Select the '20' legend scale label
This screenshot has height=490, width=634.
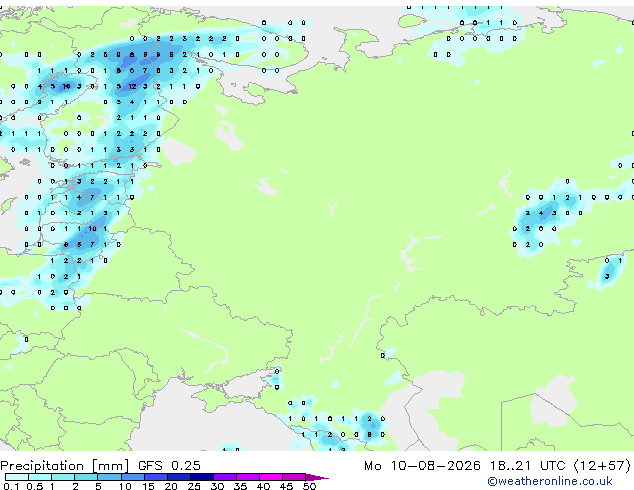pos(171,486)
